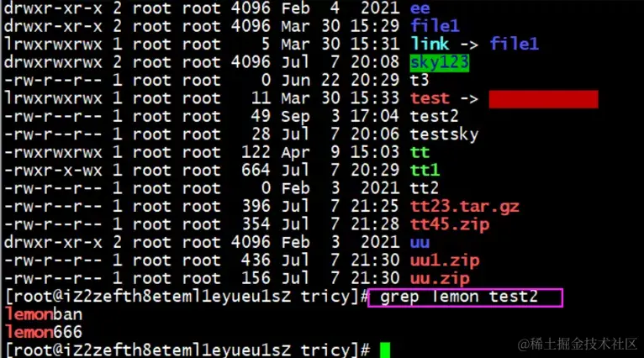The image size is (644, 358).
Task: Click the green terminal cursor block
Action: click(385, 350)
